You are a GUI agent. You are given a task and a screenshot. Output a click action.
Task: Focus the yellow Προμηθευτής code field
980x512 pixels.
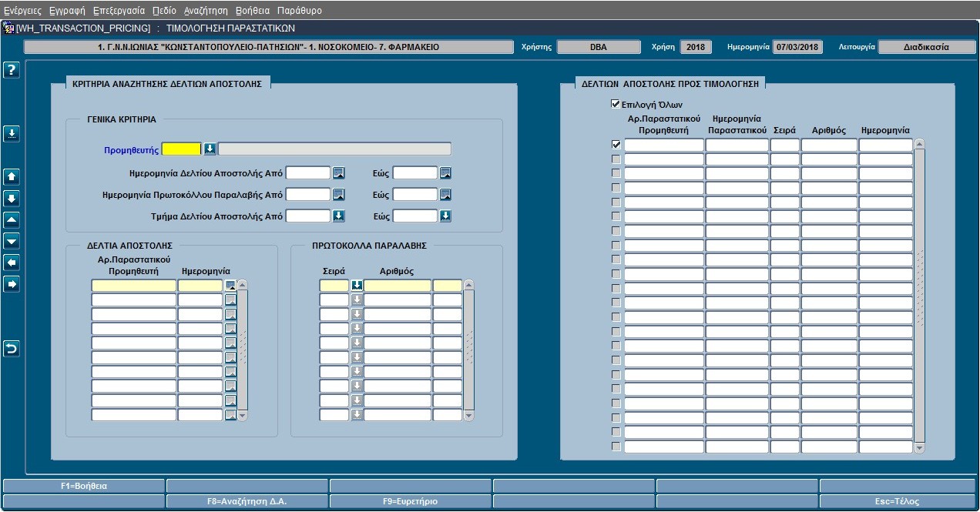coord(182,149)
